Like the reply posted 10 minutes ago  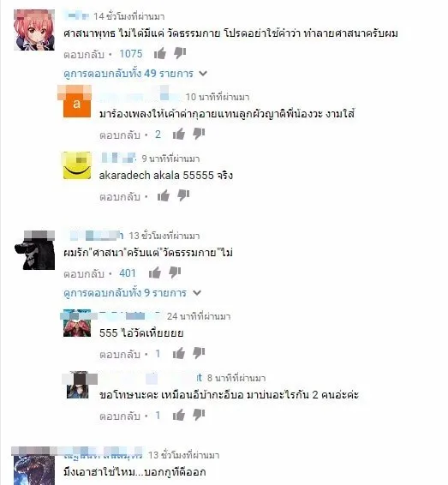pyautogui.click(x=179, y=134)
